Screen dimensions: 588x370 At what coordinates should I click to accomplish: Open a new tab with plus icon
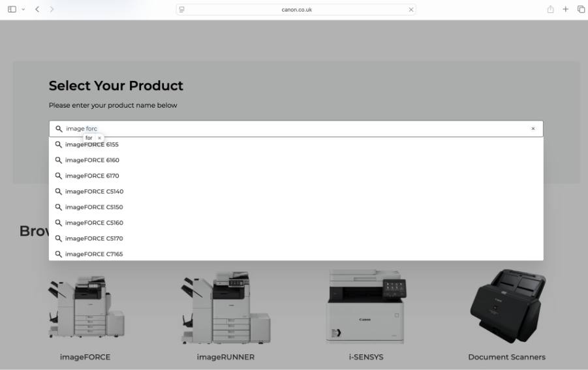point(565,10)
